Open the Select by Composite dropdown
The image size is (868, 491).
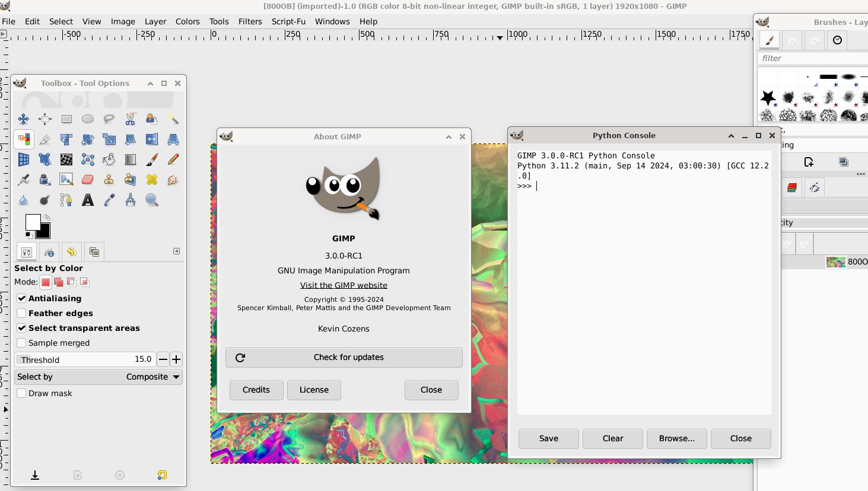pos(98,377)
